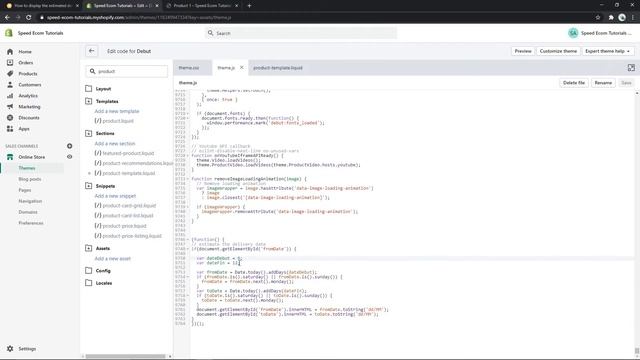The image size is (640, 360).
Task: Click Add a new template link
Action: coord(117,111)
